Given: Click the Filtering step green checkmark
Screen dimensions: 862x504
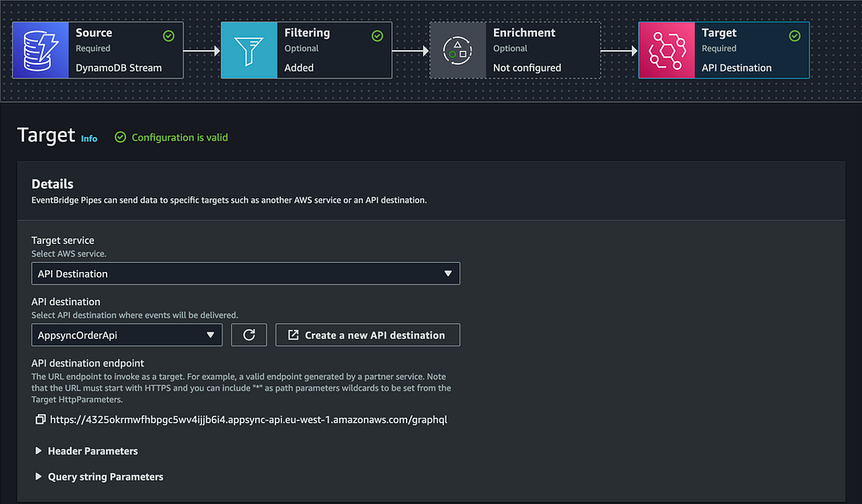Looking at the screenshot, I should click(x=378, y=35).
